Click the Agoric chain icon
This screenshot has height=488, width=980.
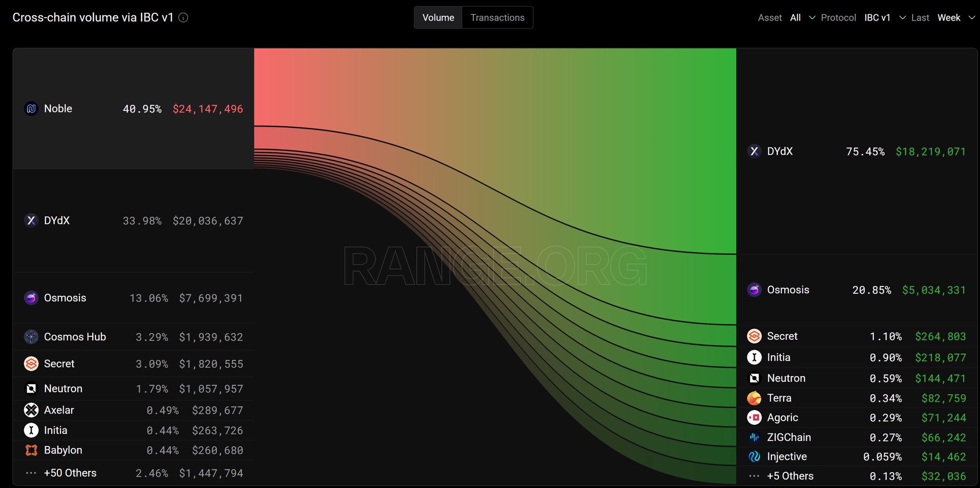[754, 418]
